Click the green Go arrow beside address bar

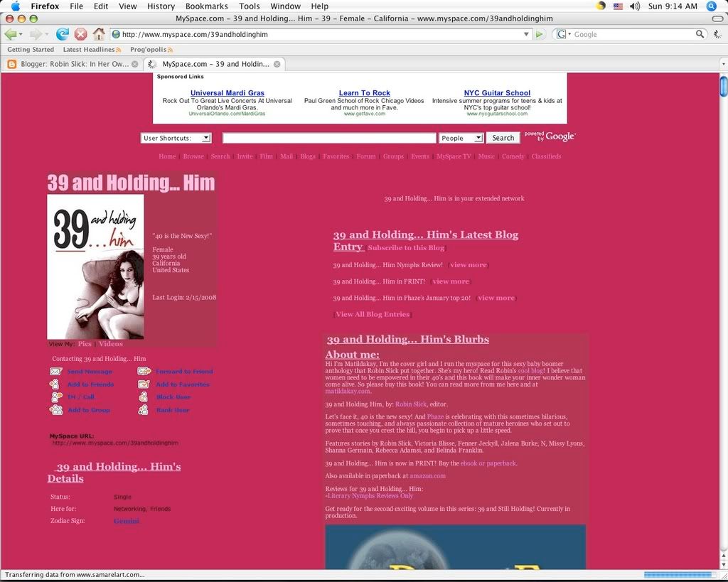click(539, 34)
